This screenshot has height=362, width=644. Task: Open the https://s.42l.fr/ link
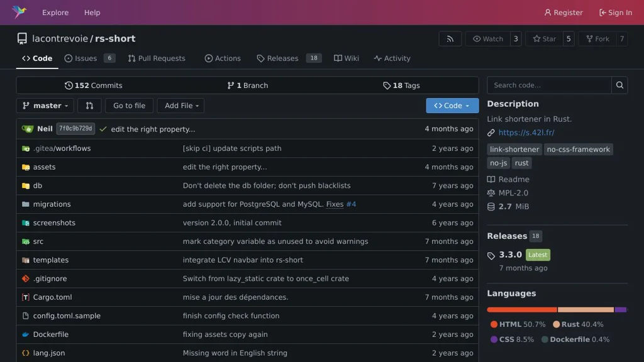point(526,133)
